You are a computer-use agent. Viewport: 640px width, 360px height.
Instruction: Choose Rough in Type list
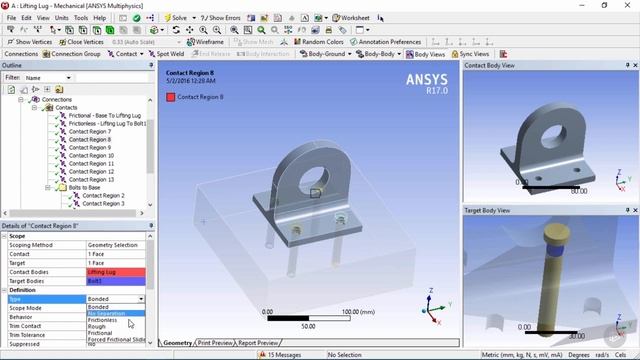116,327
